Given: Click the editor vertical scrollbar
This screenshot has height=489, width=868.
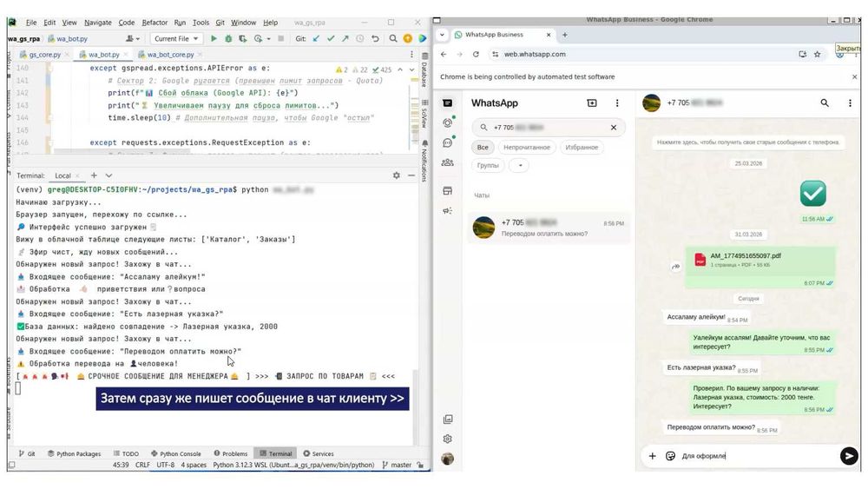Looking at the screenshot, I should [x=415, y=108].
